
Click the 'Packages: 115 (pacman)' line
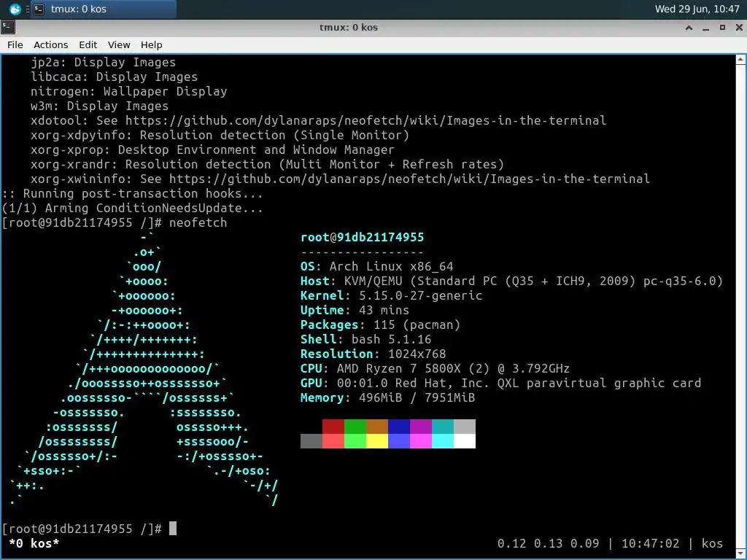click(380, 324)
